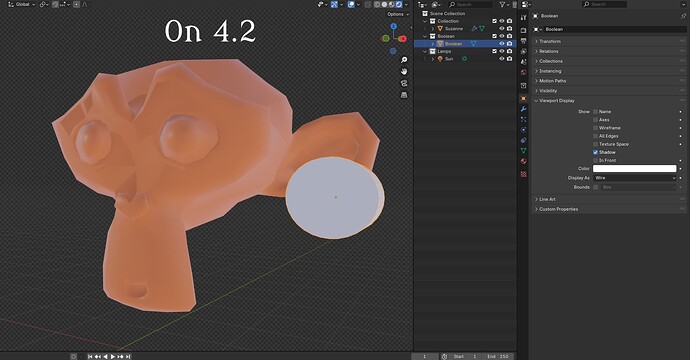
Task: Select the Sun item in outliner
Action: coord(449,59)
